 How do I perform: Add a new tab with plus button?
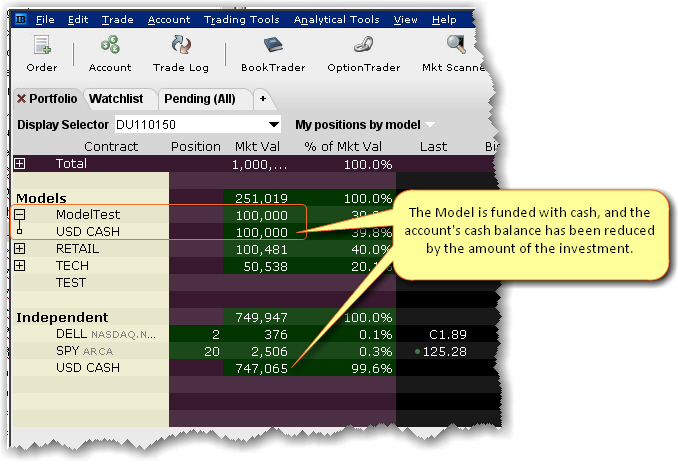point(263,99)
